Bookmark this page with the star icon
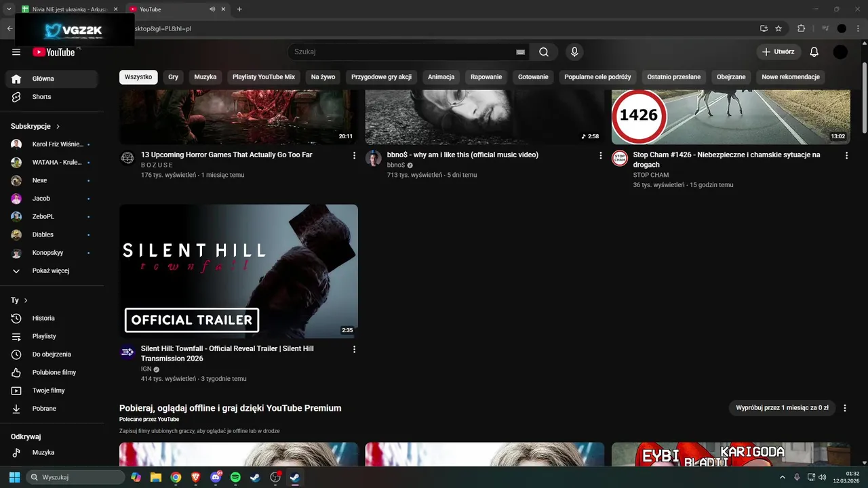The width and height of the screenshot is (868, 488). click(x=778, y=28)
